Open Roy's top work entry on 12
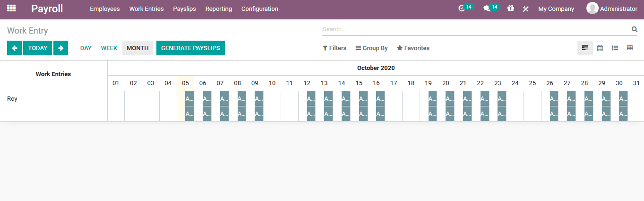 click(311, 99)
